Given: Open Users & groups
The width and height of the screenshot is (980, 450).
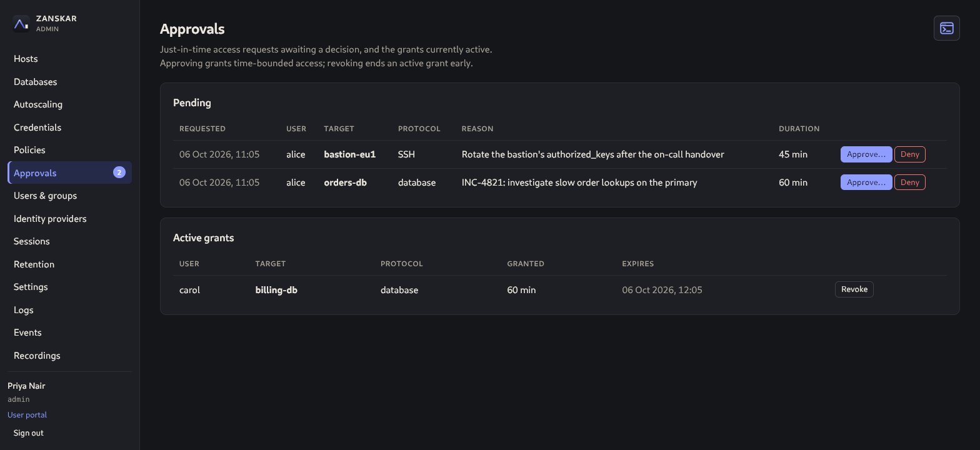Looking at the screenshot, I should (69, 196).
